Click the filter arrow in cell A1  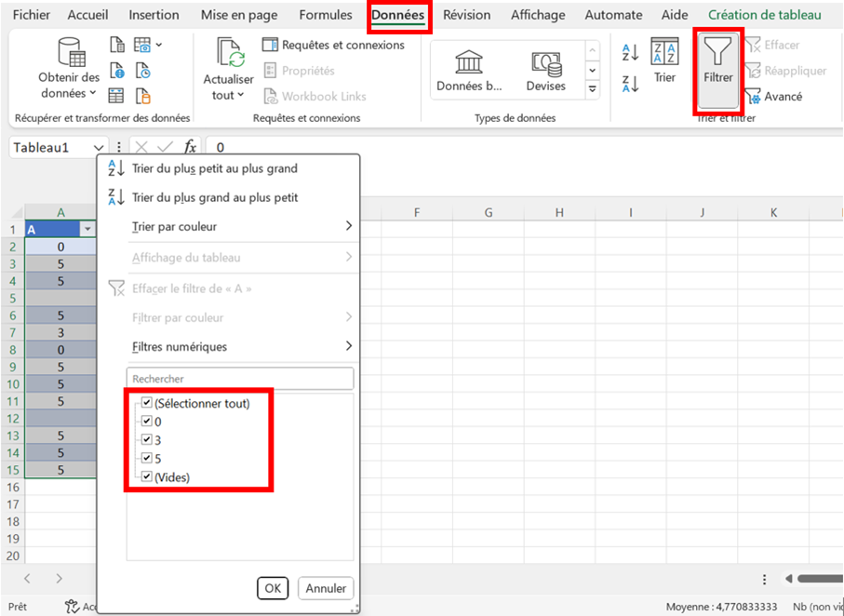tap(87, 230)
